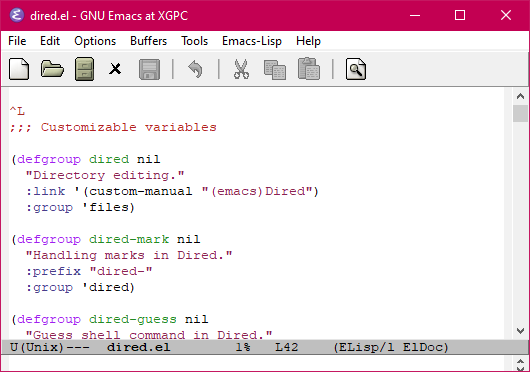Viewport: 530px width, 372px height.
Task: Click the "Directory editing." string
Action: (x=105, y=175)
